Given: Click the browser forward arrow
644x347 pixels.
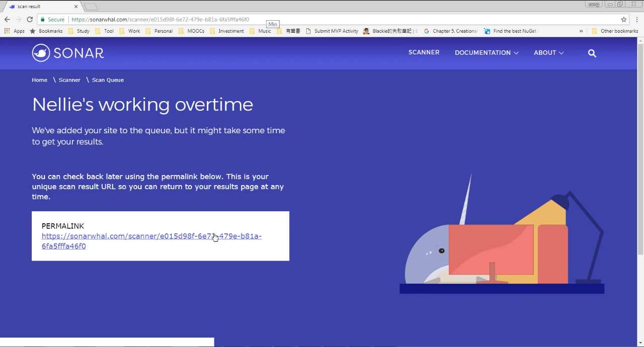Looking at the screenshot, I should click(x=19, y=19).
